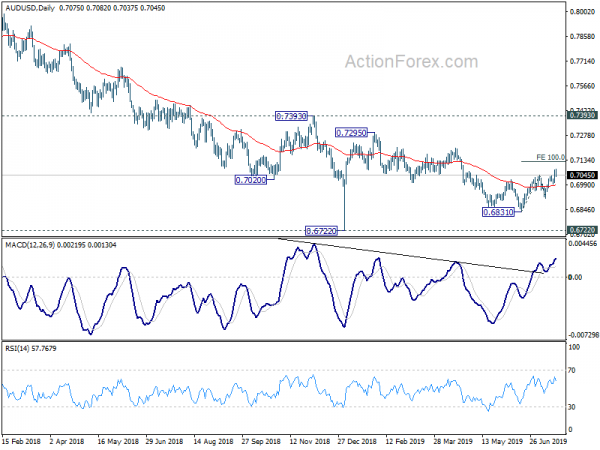The image size is (600, 450).
Task: Click the RSI 70 level marker
Action: tap(572, 370)
